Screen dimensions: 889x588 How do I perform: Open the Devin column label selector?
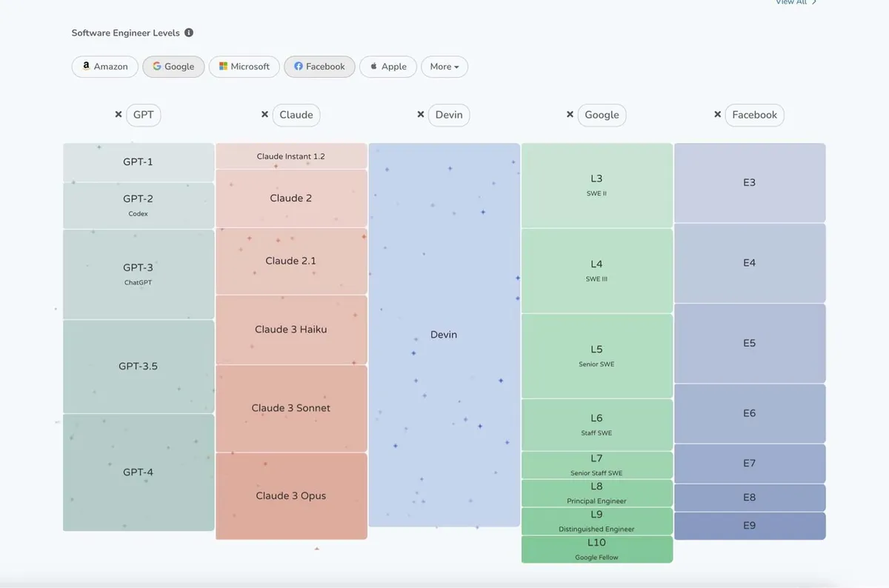click(449, 115)
